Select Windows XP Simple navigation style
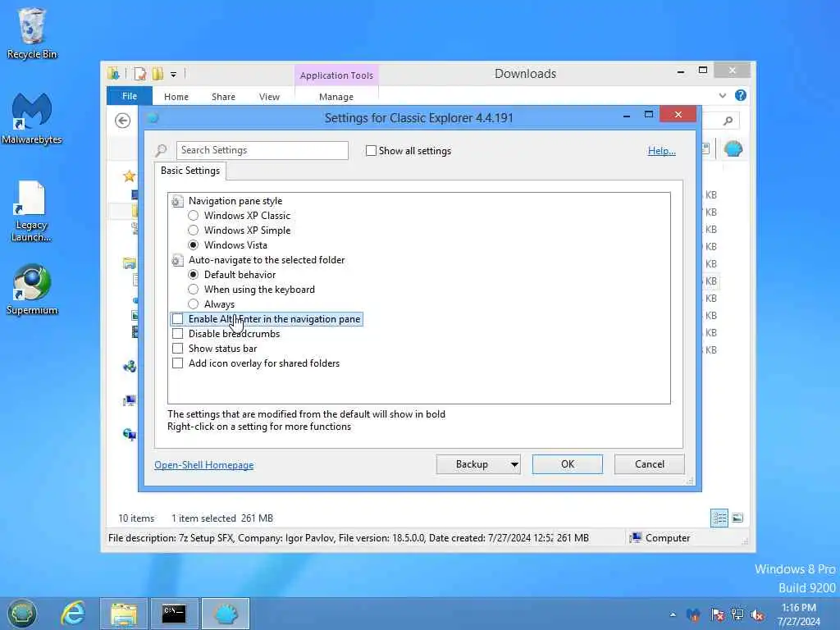840x630 pixels. tap(194, 231)
